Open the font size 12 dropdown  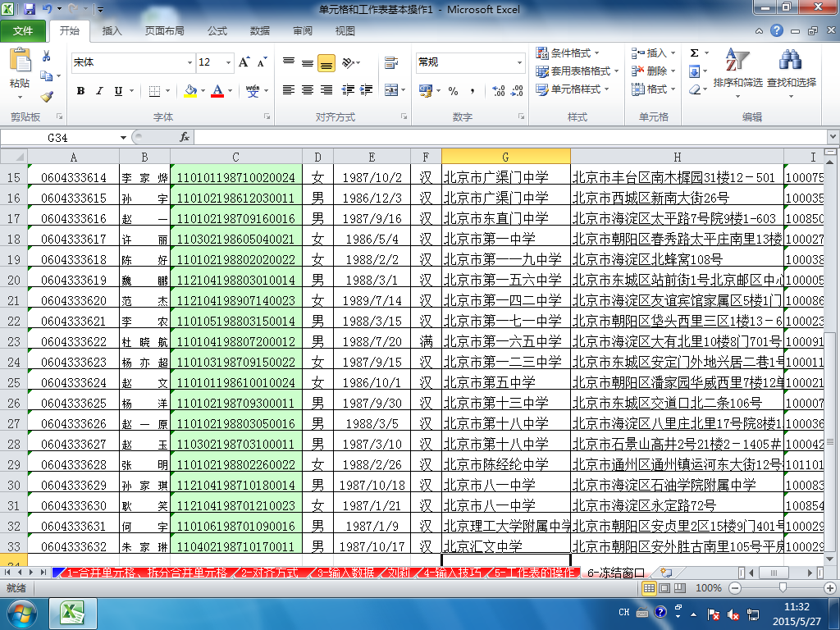(228, 62)
